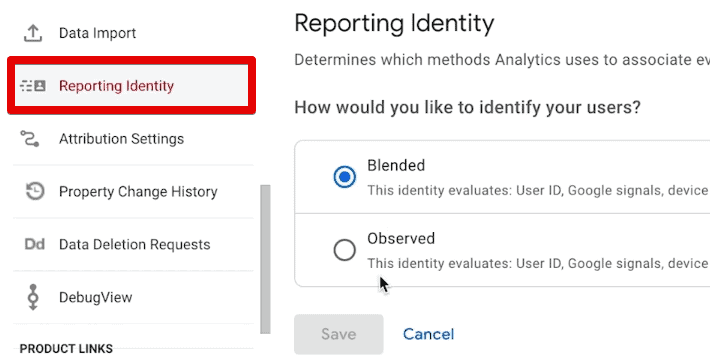
Task: Click the sidebar vertical scrollbar
Action: (x=265, y=259)
